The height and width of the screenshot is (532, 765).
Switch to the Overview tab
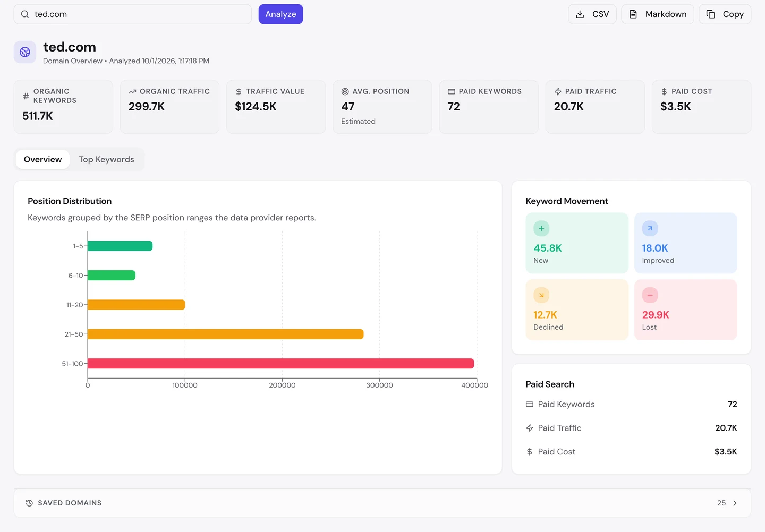click(x=42, y=159)
